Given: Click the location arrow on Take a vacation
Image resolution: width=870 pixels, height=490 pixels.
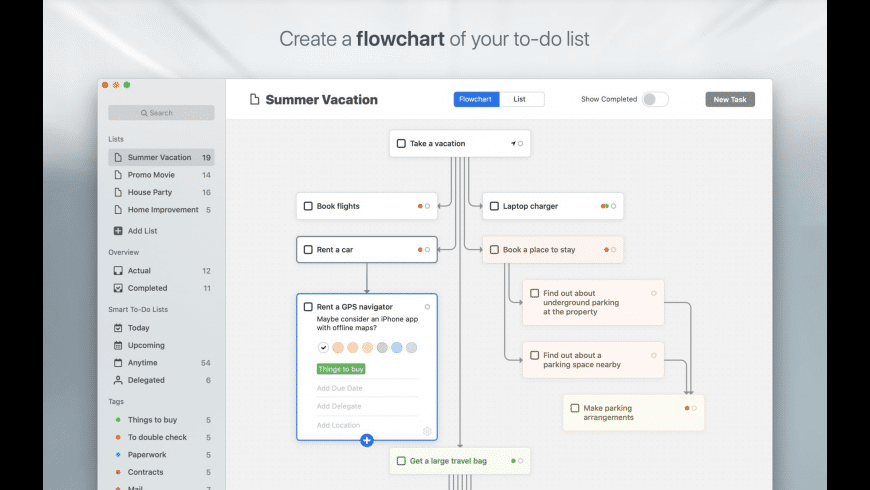Looking at the screenshot, I should point(513,144).
